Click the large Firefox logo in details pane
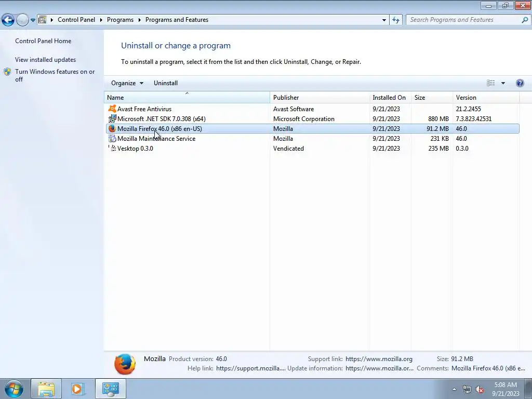The height and width of the screenshot is (399, 532). coord(125,364)
